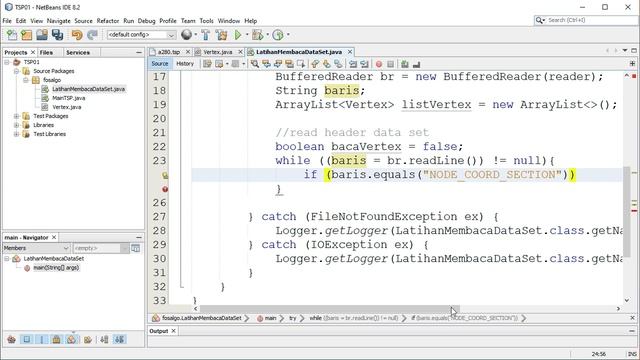Click the Next Bookmark icon in the editor toolbar

(327, 64)
